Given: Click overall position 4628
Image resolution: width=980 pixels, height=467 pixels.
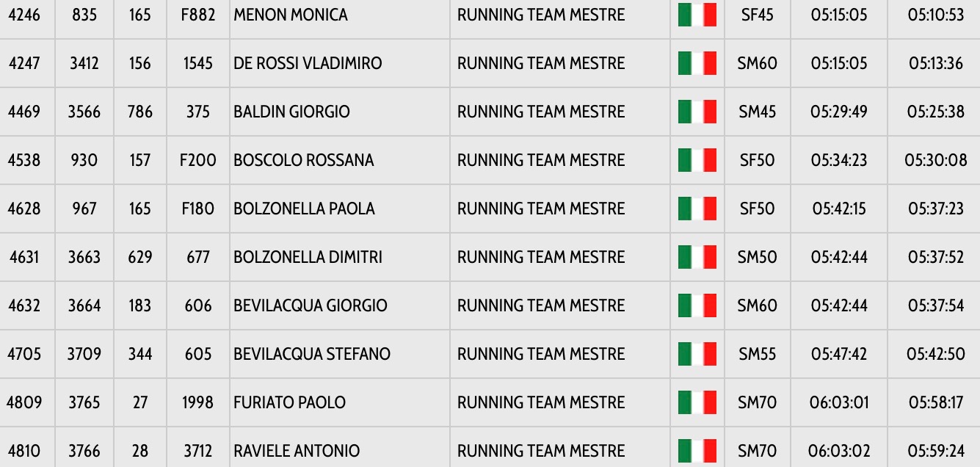Looking at the screenshot, I should [x=24, y=209].
